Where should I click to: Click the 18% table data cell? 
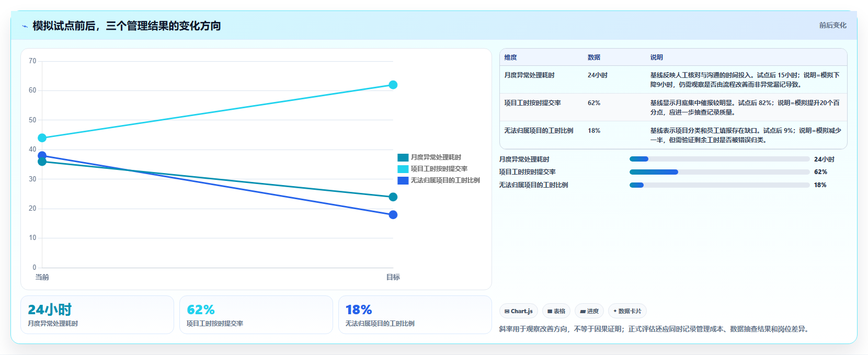pos(594,131)
